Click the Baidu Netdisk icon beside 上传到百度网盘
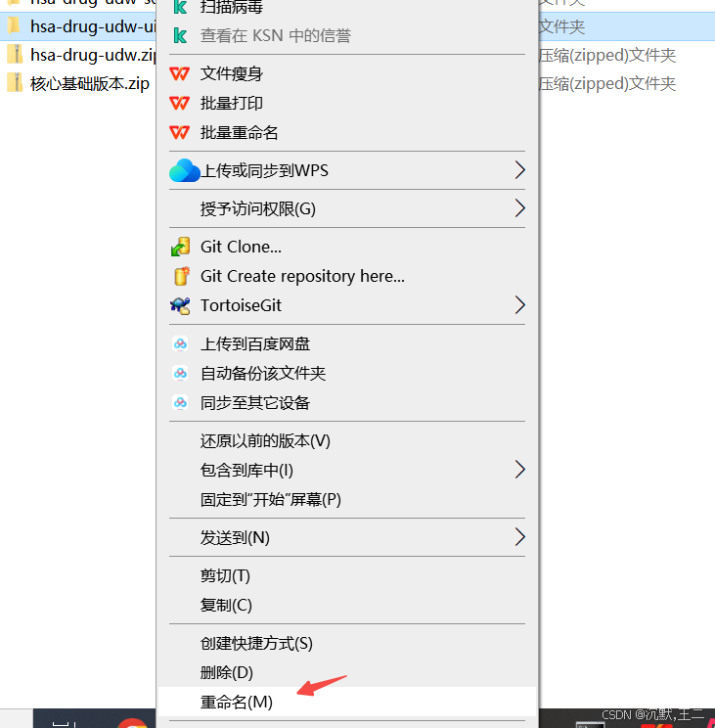715x728 pixels. tap(180, 344)
